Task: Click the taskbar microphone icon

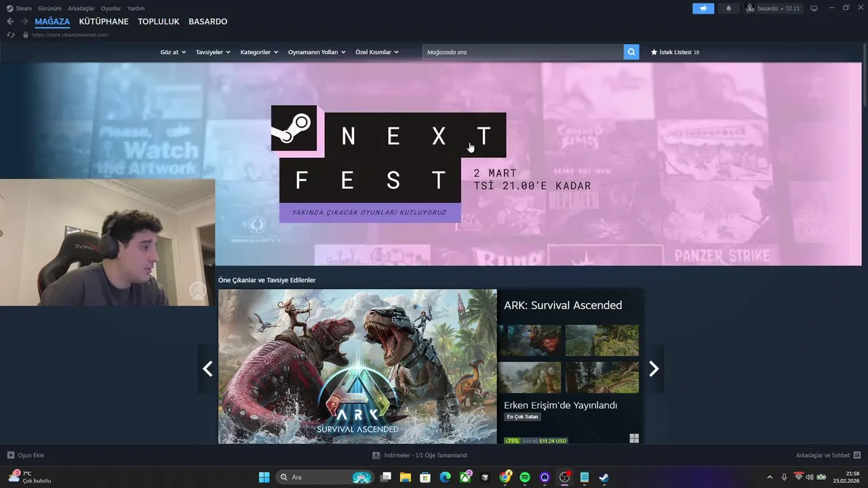Action: (784, 477)
